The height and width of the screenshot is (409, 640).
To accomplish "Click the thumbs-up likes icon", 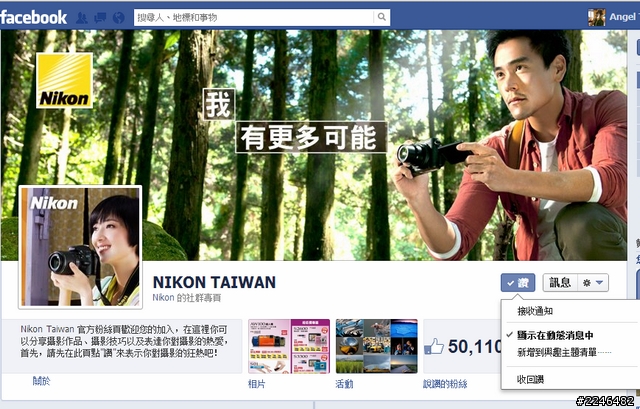I will pyautogui.click(x=433, y=347).
